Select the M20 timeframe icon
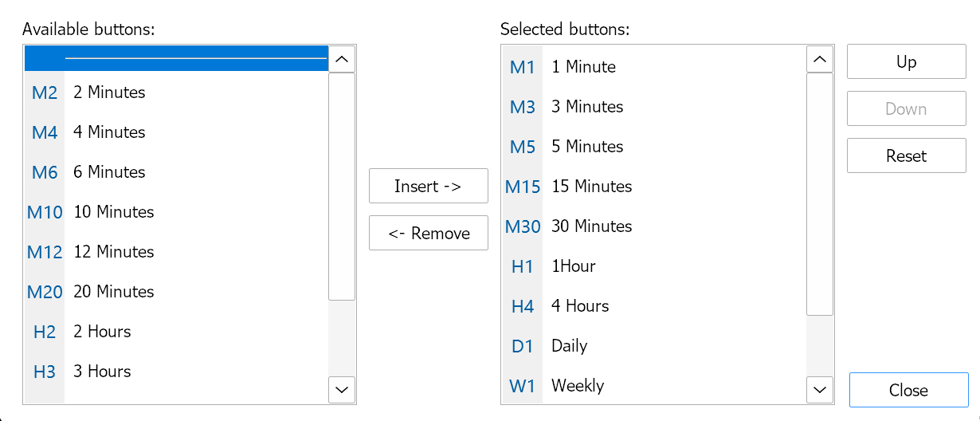 coord(45,292)
